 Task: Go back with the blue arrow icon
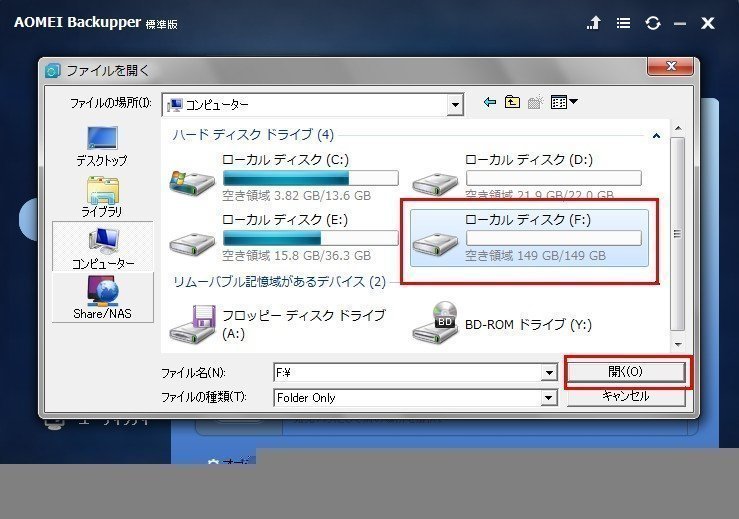click(490, 102)
